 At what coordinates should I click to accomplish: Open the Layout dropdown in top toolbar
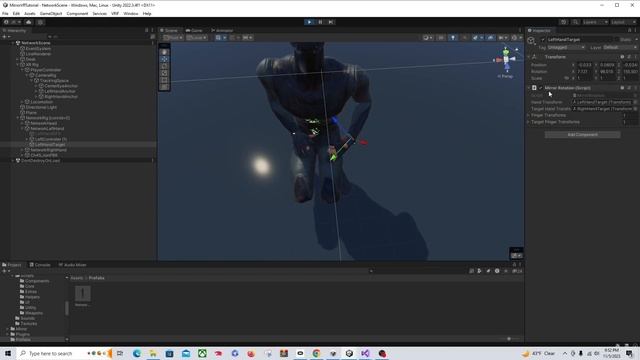[x=624, y=22]
